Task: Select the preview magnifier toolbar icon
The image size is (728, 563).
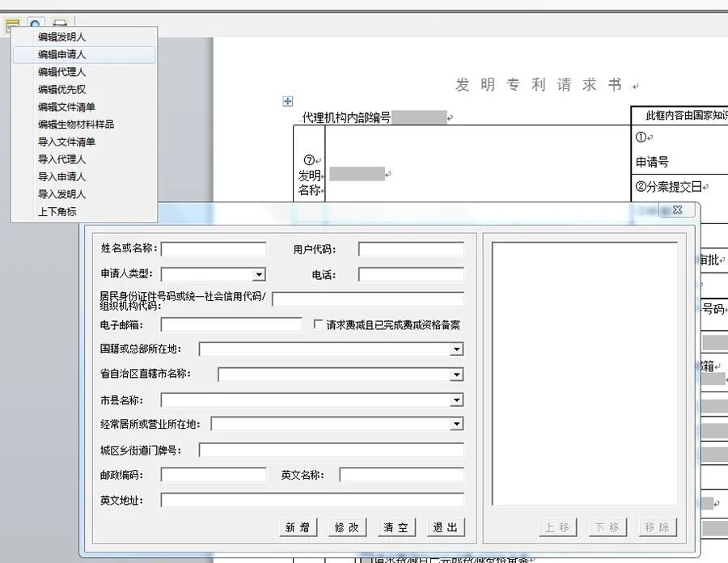Action: point(35,24)
